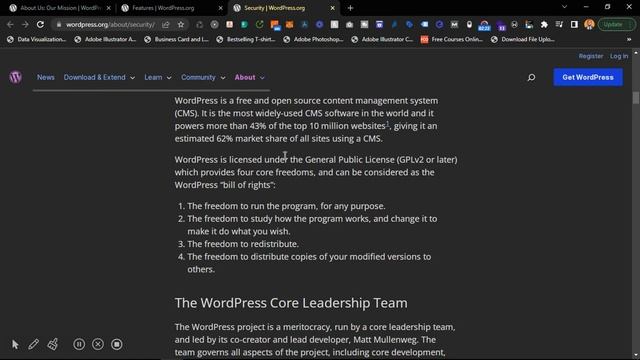Open the News page

tap(46, 77)
